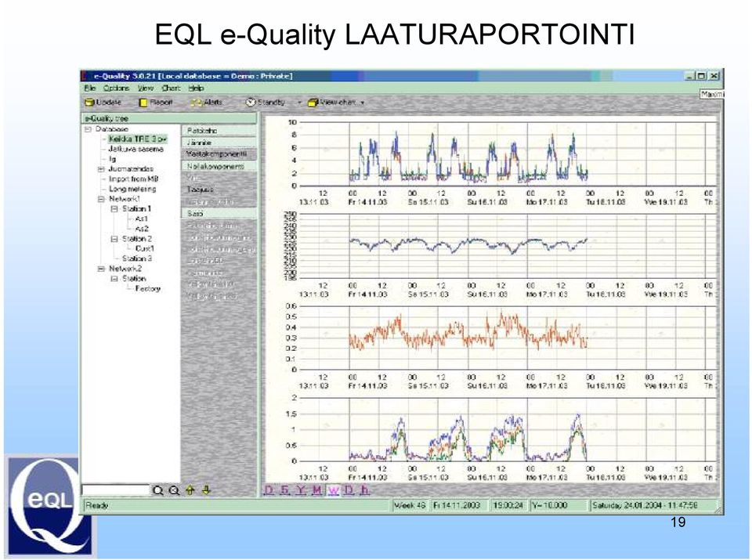Open the Standby dropdown arrow

[300, 103]
